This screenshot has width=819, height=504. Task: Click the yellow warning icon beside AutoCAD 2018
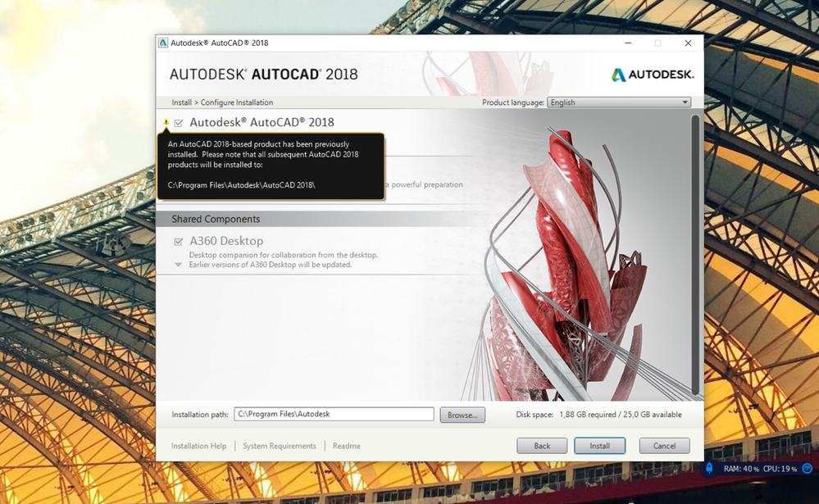(x=166, y=122)
